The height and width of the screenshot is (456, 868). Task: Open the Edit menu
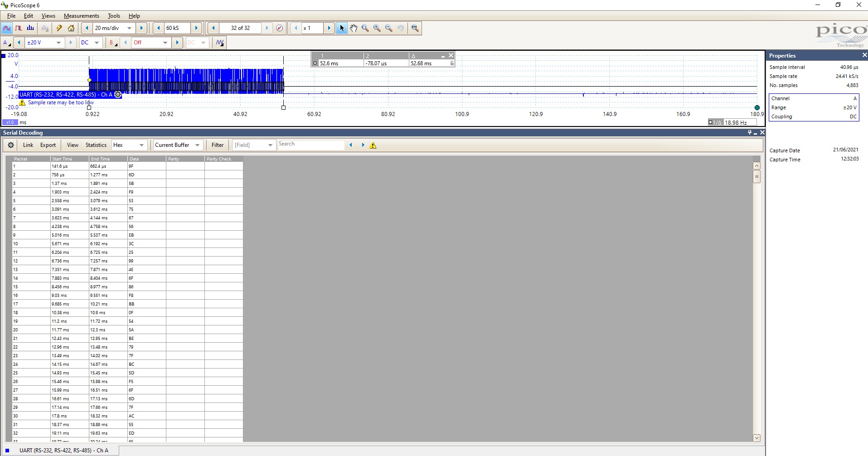point(29,16)
